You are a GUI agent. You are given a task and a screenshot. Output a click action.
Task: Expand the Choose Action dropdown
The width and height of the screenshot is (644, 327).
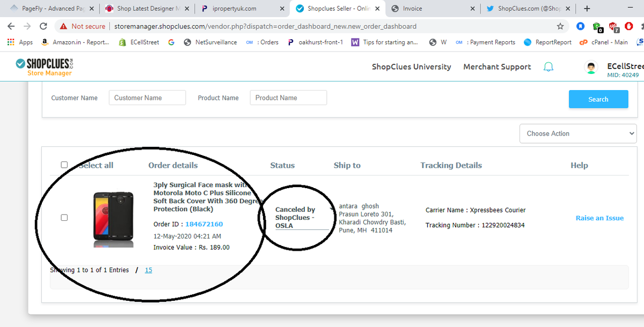pos(578,133)
